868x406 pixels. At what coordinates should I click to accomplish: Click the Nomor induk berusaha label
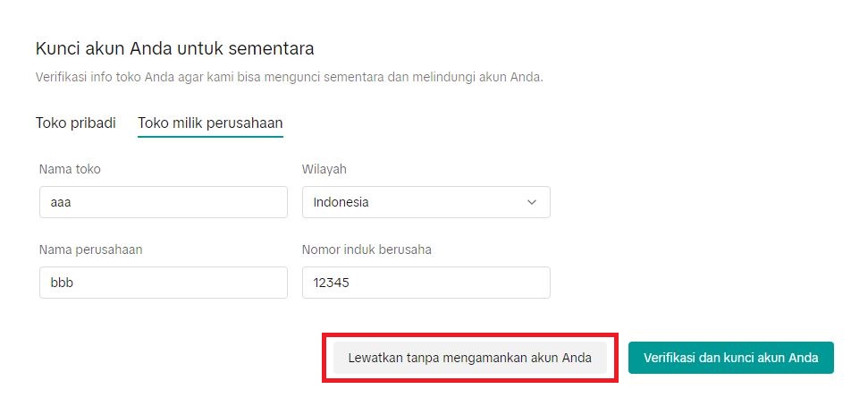coord(367,250)
